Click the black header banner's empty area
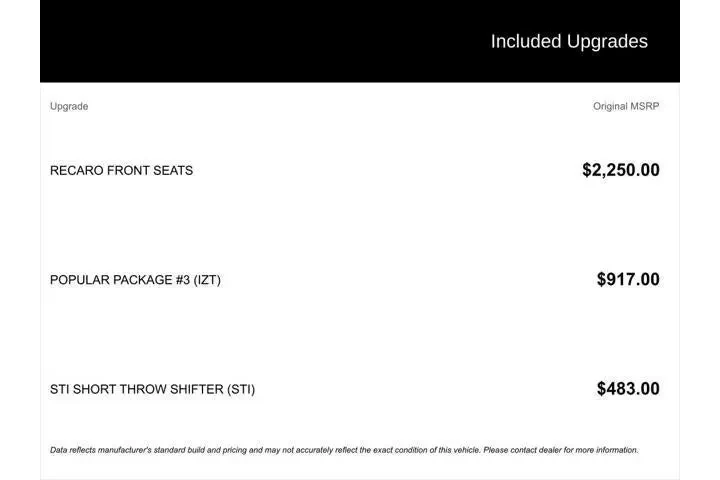 point(250,41)
